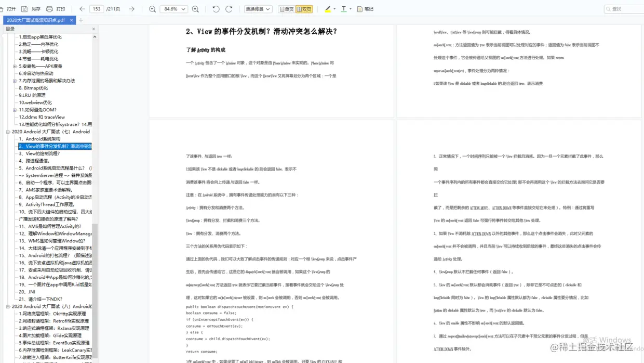Open outline entry 6.内存泄漏检测框架:LeakCanary
This screenshot has width=644, height=363.
[x=55, y=350]
